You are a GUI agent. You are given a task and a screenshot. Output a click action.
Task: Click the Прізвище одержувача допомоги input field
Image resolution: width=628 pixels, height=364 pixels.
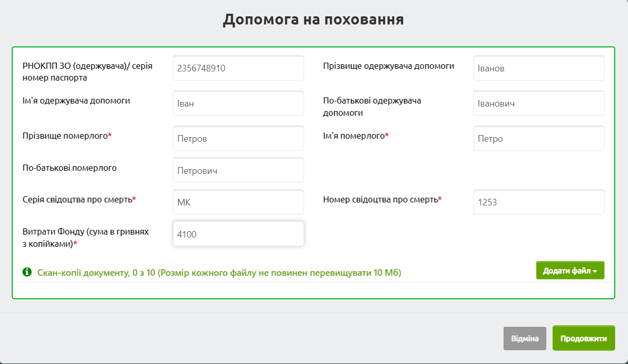coord(539,68)
